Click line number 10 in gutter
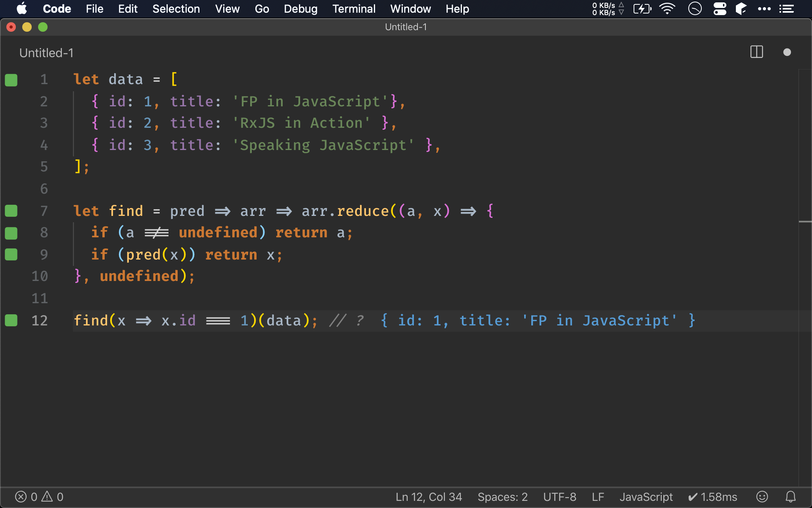812x508 pixels. (40, 276)
